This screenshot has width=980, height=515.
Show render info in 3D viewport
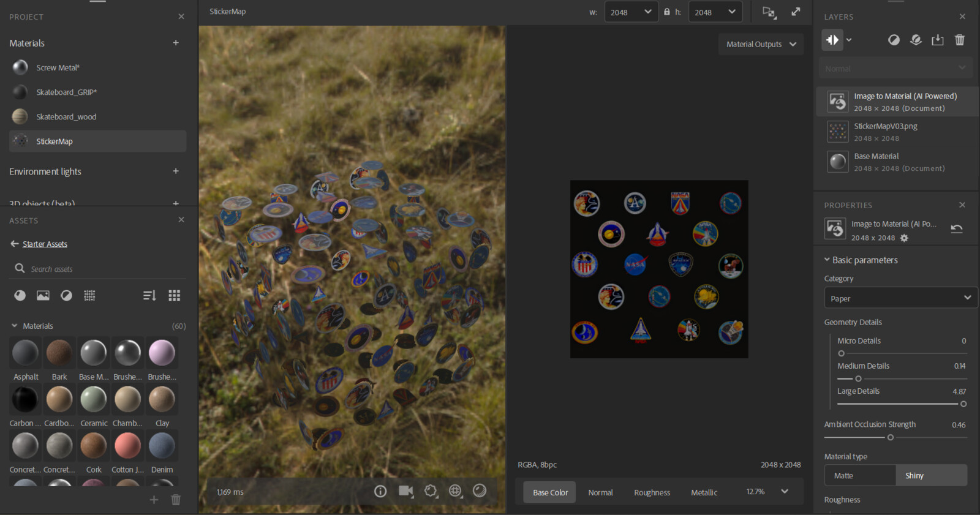click(x=380, y=491)
